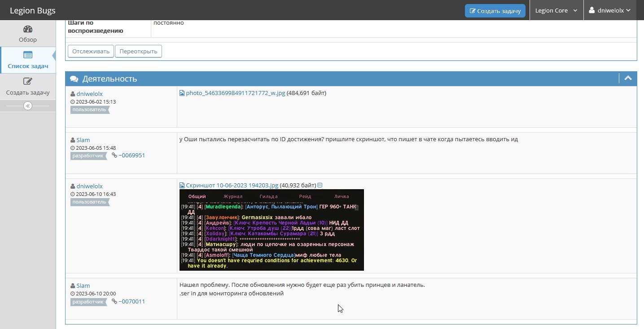Open the dniwelolx user menu
The height and width of the screenshot is (329, 644).
tap(613, 10)
